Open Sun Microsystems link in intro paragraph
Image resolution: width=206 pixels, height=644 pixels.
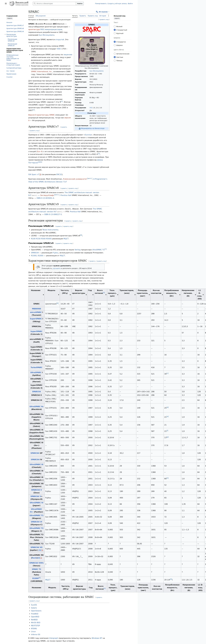click(46, 35)
